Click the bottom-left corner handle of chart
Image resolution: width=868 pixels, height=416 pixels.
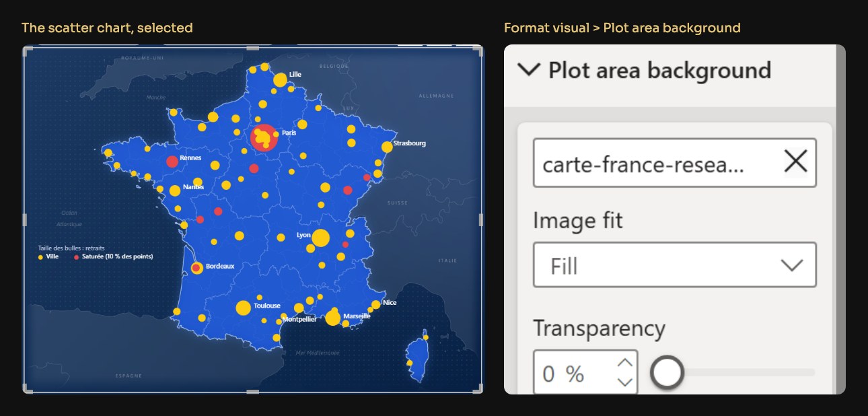click(x=27, y=389)
